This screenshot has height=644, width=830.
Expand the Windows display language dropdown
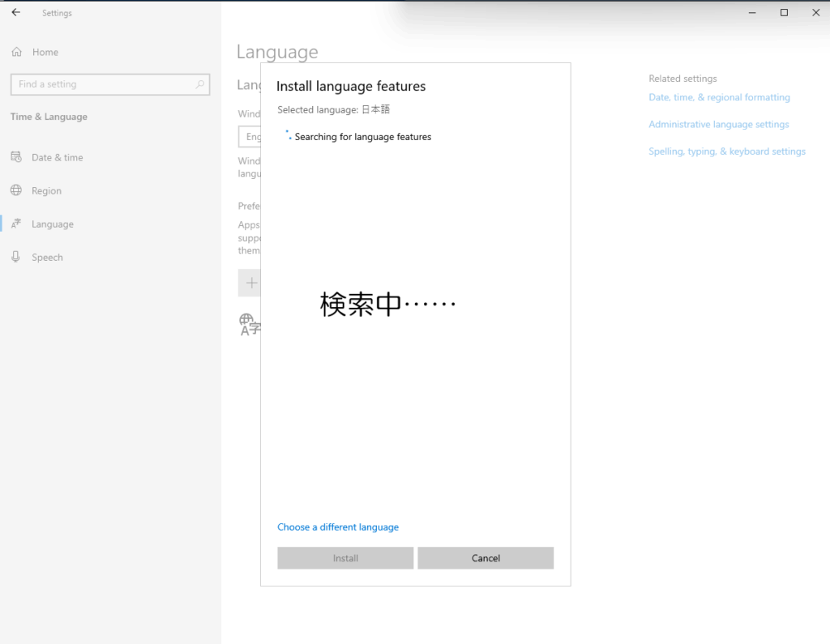[250, 137]
